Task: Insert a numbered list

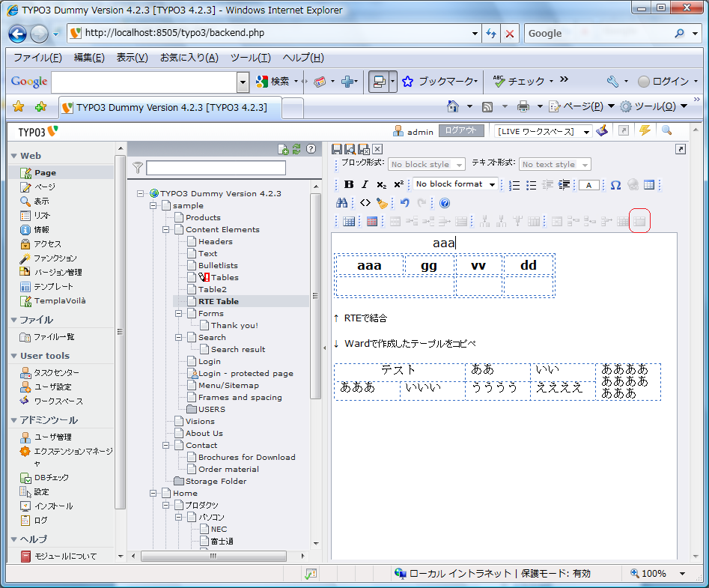Action: point(514,185)
